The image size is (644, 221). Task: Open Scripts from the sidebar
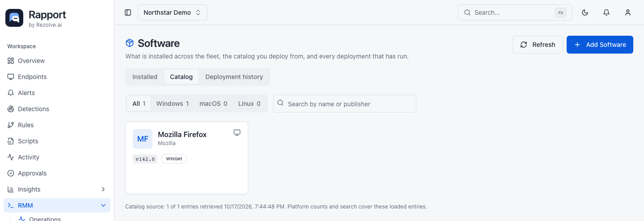pos(57,141)
